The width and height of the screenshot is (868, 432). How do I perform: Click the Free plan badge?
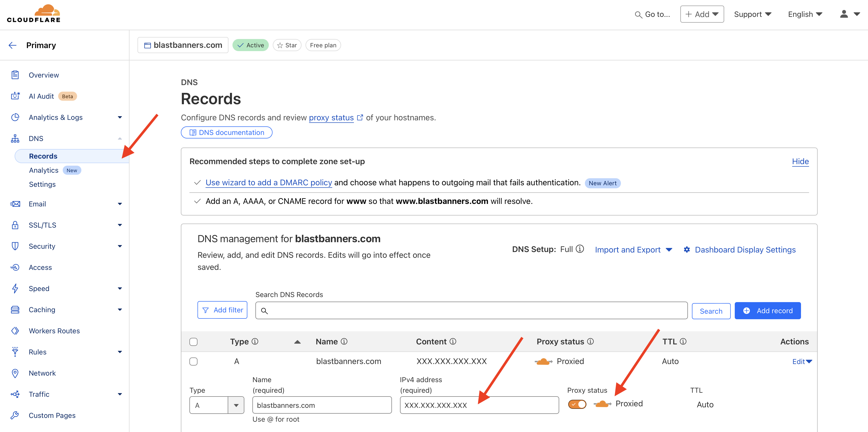tap(323, 45)
